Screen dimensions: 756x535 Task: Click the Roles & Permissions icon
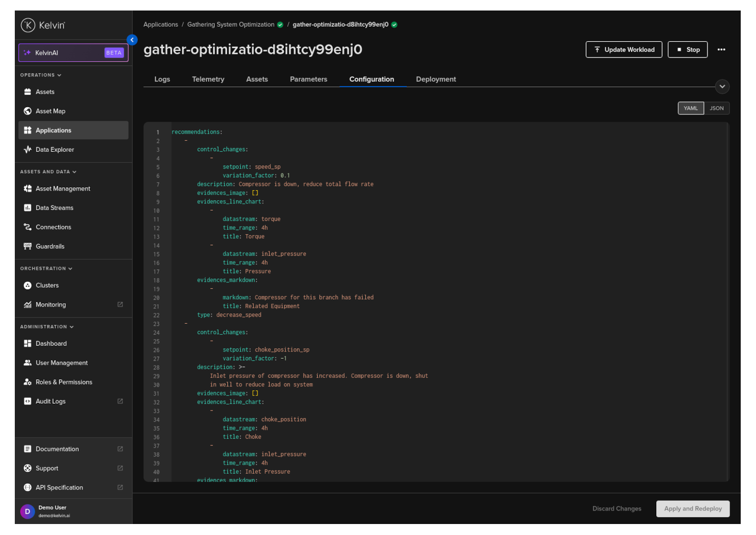click(x=28, y=382)
